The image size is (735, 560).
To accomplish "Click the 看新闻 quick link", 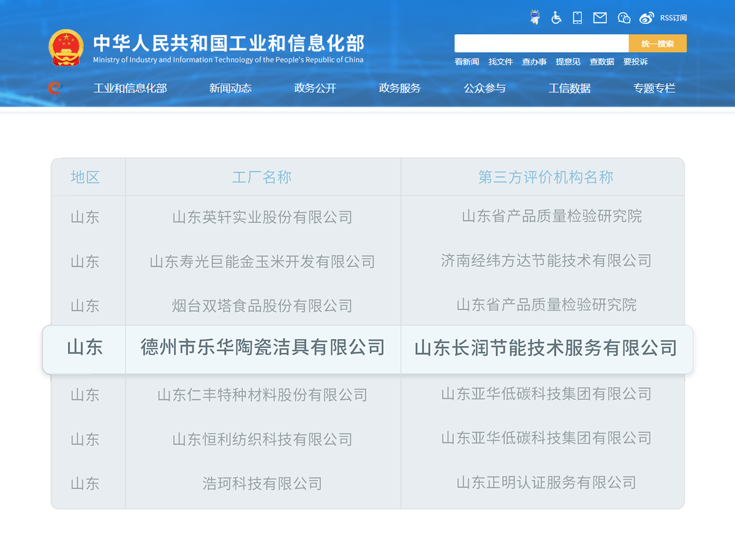I will click(x=467, y=62).
